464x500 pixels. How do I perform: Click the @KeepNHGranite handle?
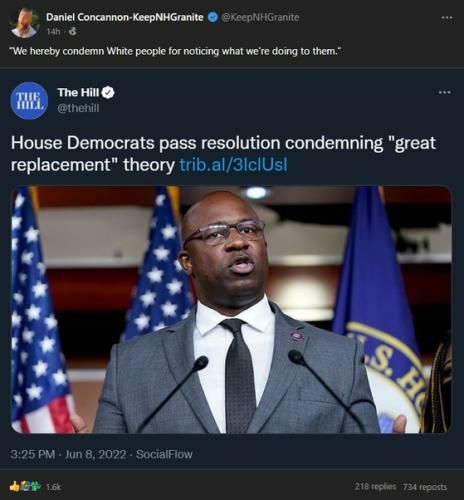[x=260, y=17]
